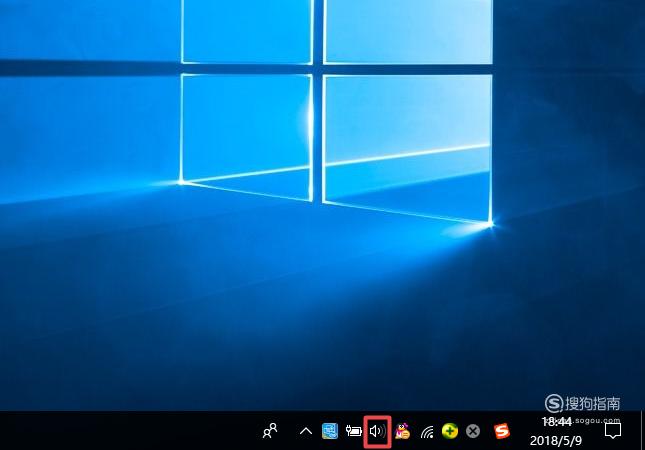This screenshot has width=645, height=450.
Task: Open the People icon in taskbar
Action: [270, 431]
